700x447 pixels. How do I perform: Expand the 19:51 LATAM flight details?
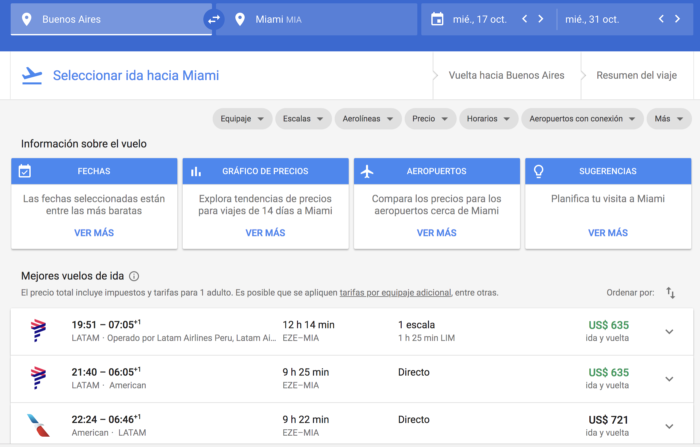(669, 331)
